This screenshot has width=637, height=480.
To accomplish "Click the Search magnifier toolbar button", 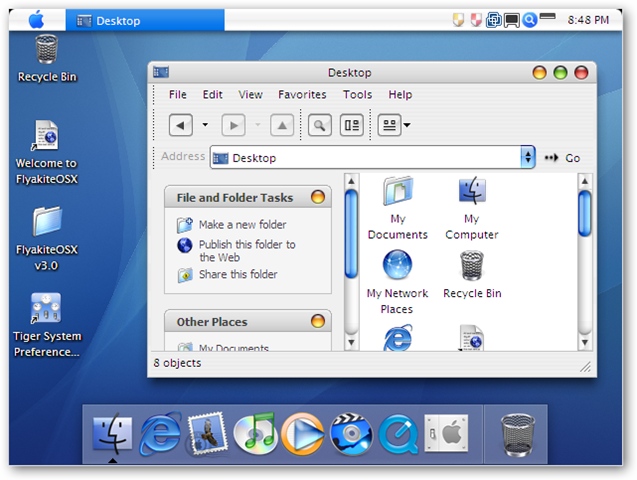I will (320, 125).
